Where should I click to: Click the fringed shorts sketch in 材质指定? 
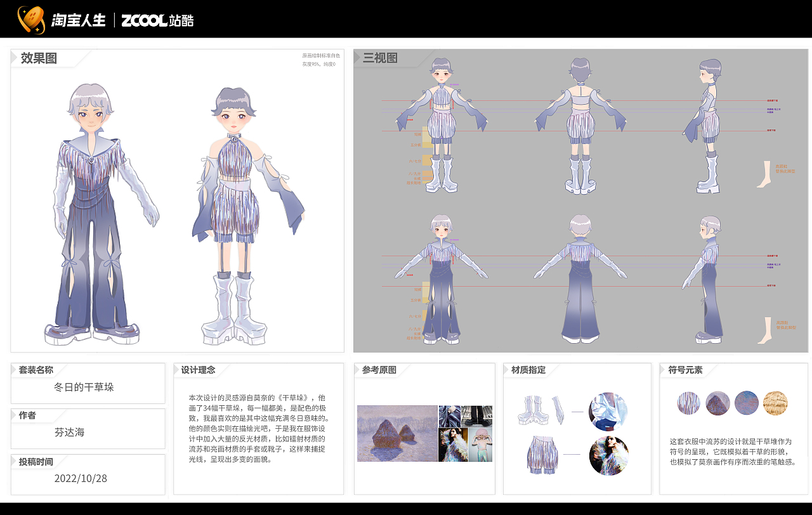coord(542,454)
